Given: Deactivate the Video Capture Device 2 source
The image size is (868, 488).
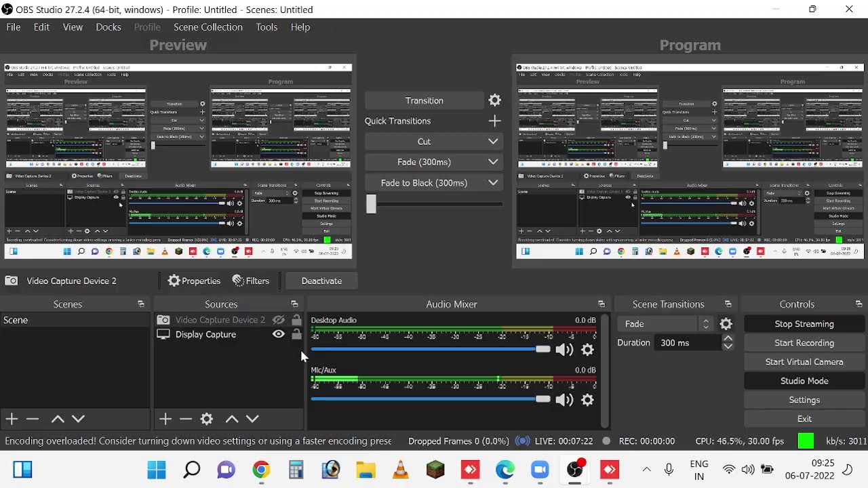Looking at the screenshot, I should 321,281.
